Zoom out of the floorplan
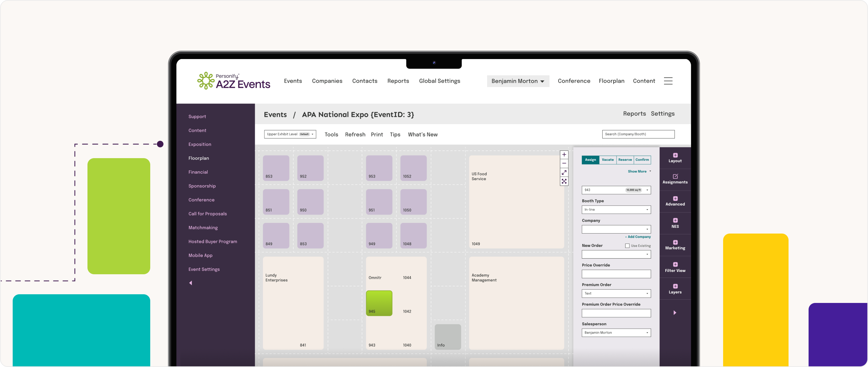 (564, 163)
